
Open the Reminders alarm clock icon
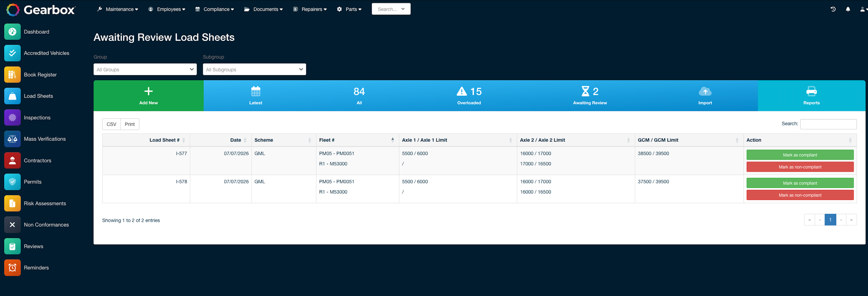click(x=13, y=268)
